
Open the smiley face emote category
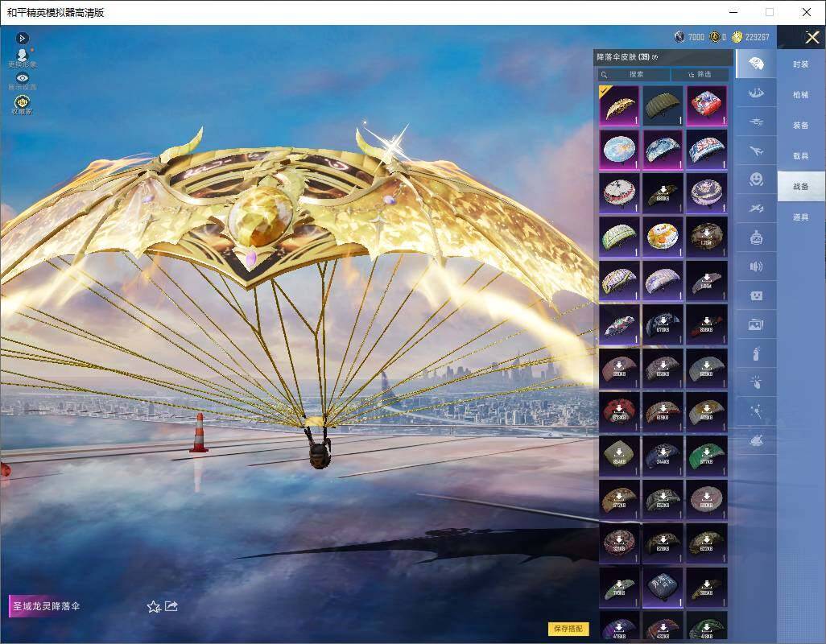pyautogui.click(x=756, y=180)
